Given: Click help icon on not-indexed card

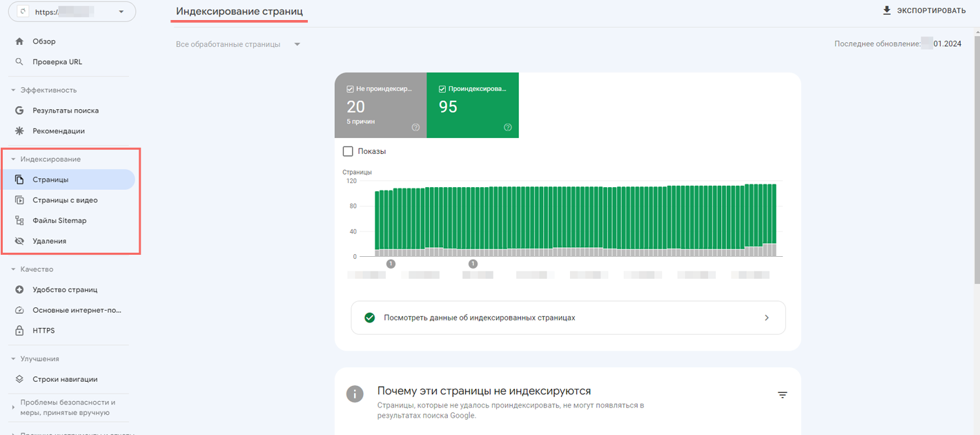Looking at the screenshot, I should point(415,127).
